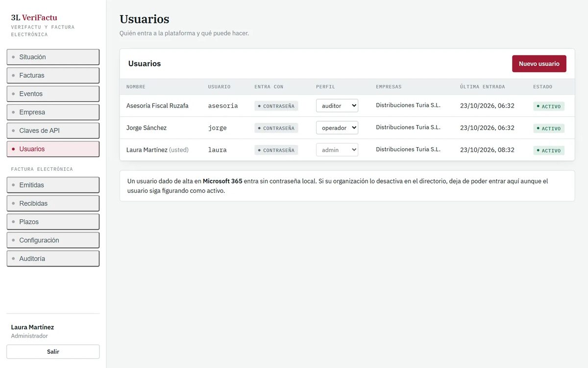Click the Usuarios page heading
This screenshot has height=368, width=588.
pos(145,19)
